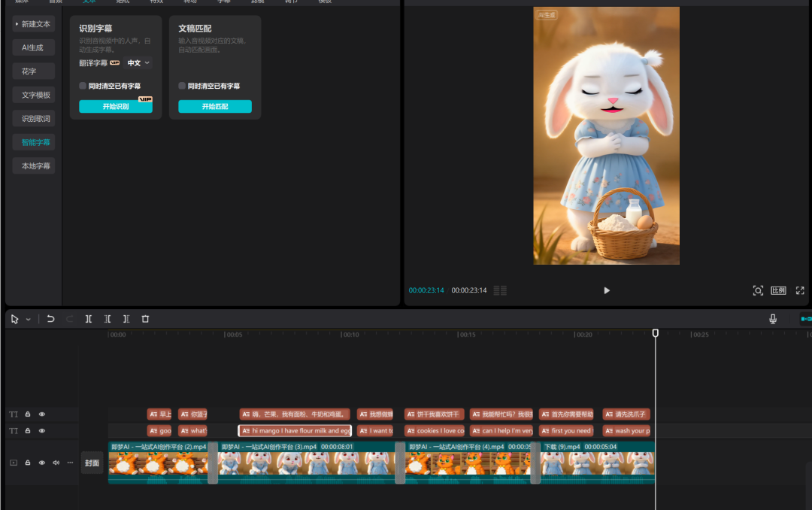The image size is (812, 510).
Task: Click the preview zoom focus icon
Action: [758, 290]
